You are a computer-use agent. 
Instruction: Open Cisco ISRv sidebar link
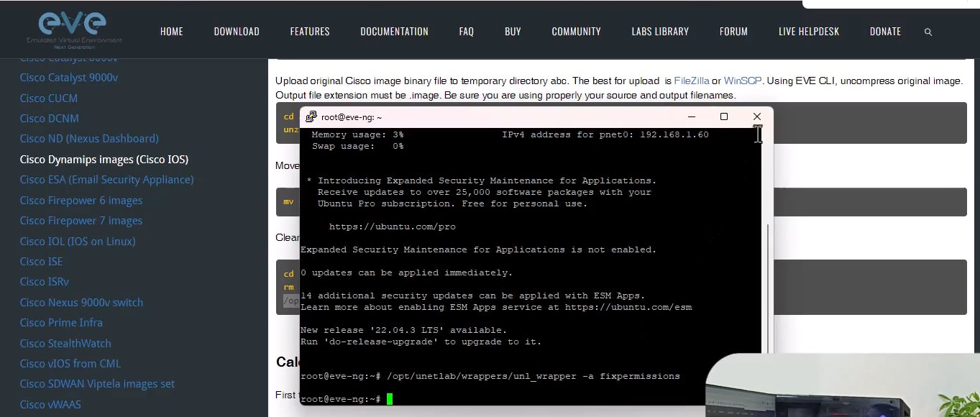(x=45, y=281)
